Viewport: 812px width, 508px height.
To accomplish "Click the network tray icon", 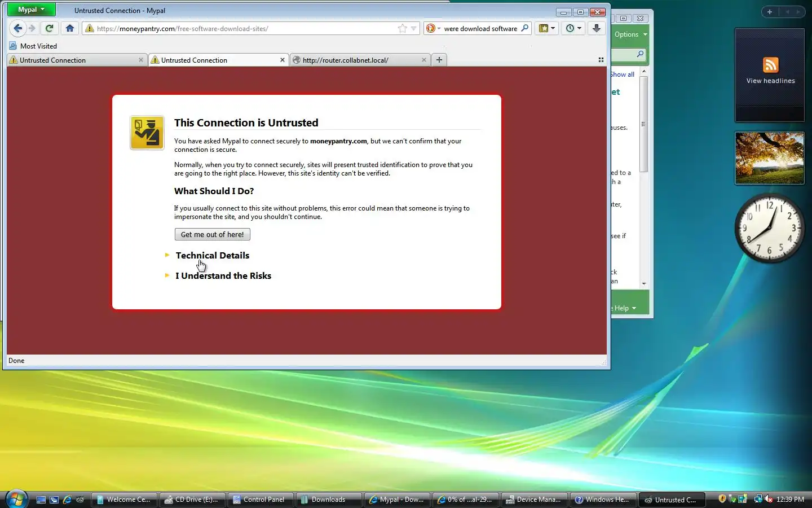I will point(758,499).
